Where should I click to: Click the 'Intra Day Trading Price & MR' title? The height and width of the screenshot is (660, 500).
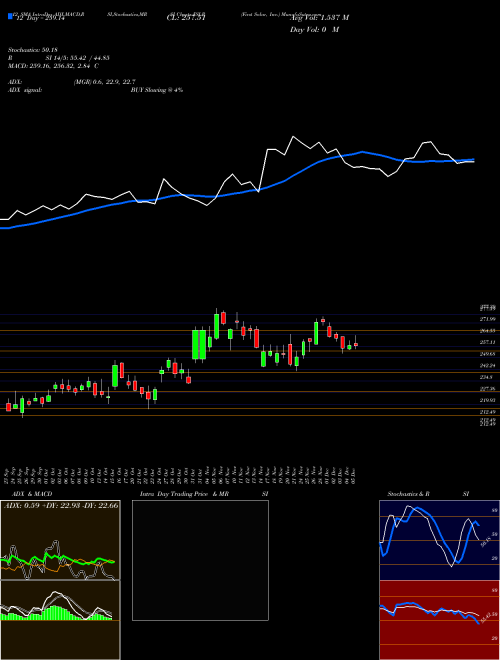pos(184,494)
